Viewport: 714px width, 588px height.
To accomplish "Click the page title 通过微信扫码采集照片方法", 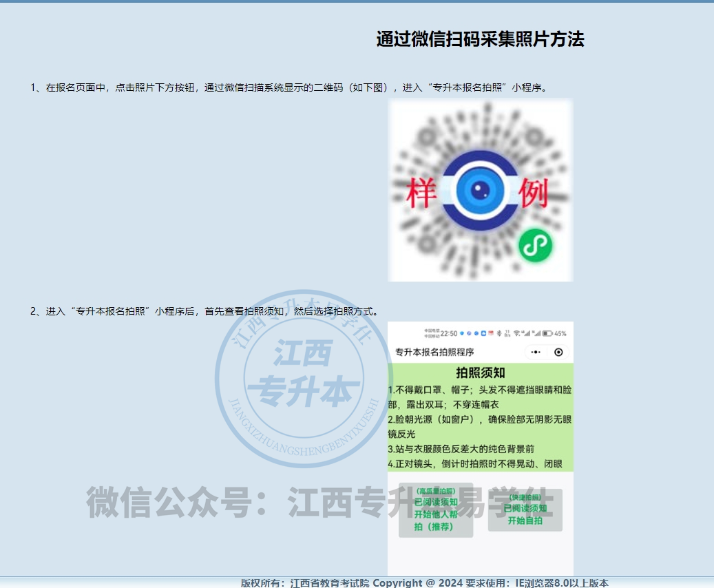I will tap(481, 39).
